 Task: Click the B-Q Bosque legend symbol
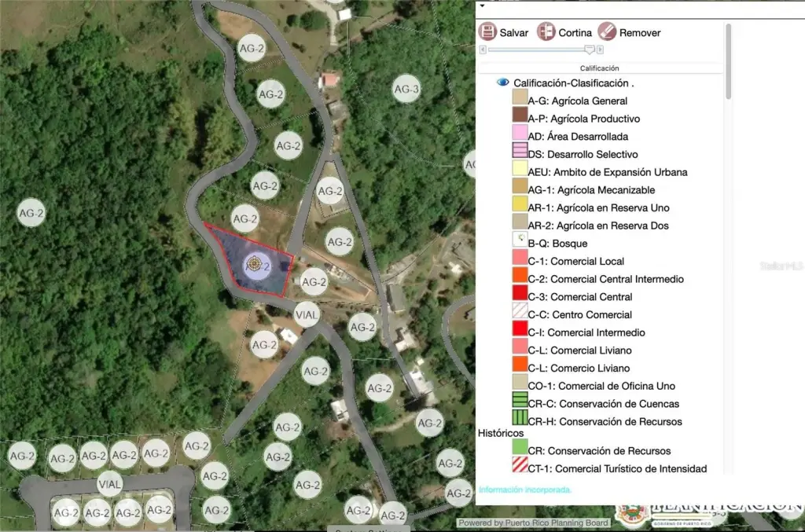pos(520,244)
